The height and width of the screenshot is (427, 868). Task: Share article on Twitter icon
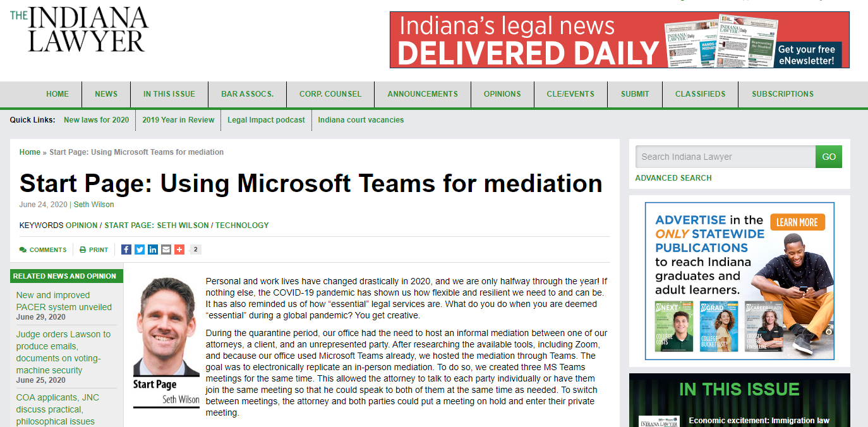pos(140,250)
